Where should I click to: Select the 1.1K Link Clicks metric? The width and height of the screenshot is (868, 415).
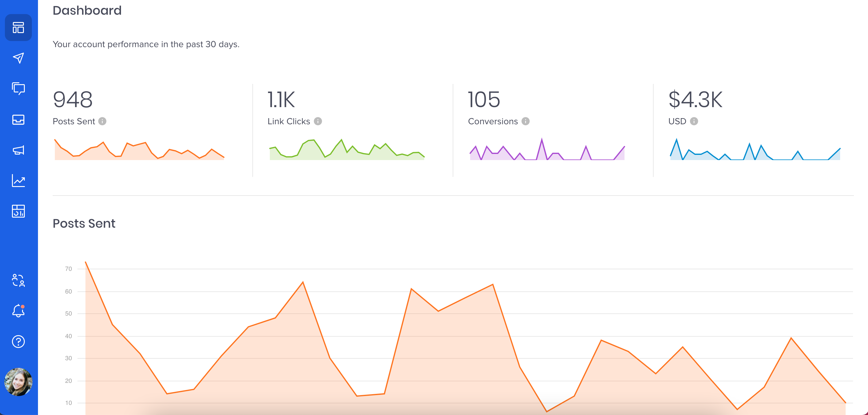pos(281,100)
